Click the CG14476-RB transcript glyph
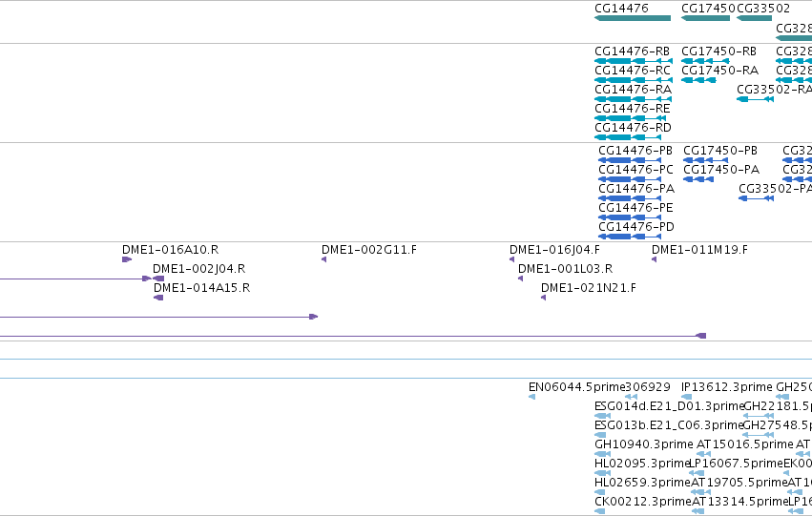The image size is (812, 516). [x=634, y=61]
